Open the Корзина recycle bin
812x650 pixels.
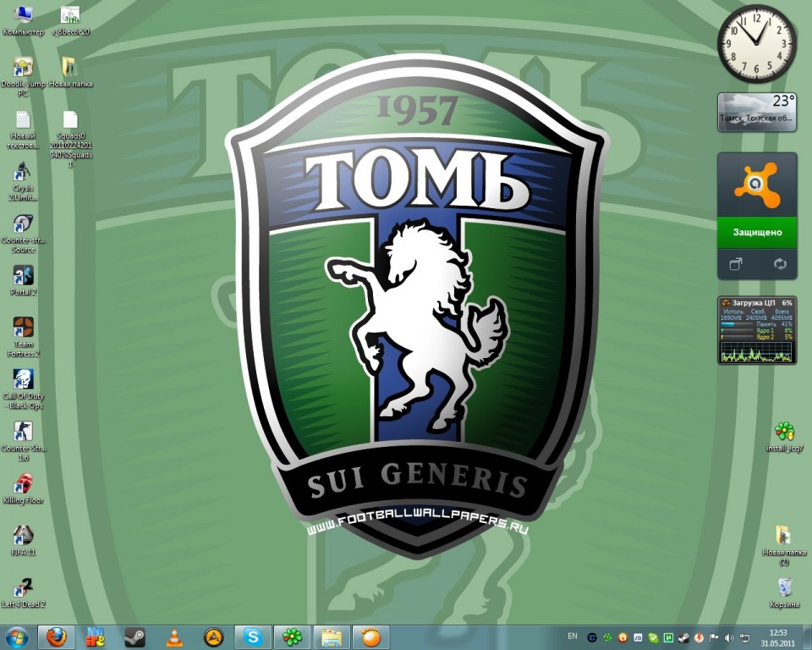tap(785, 592)
